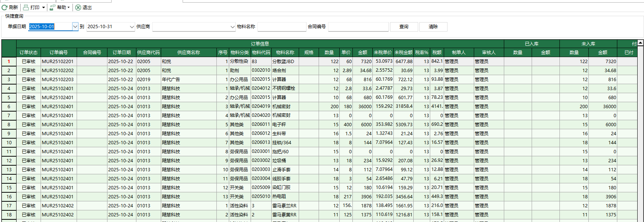644x222 pixels.
Task: Click the 金额 column header under 订单信息
Action: [363, 53]
